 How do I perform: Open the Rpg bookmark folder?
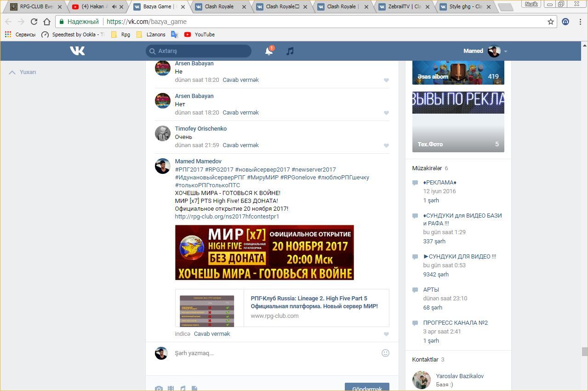click(x=120, y=34)
